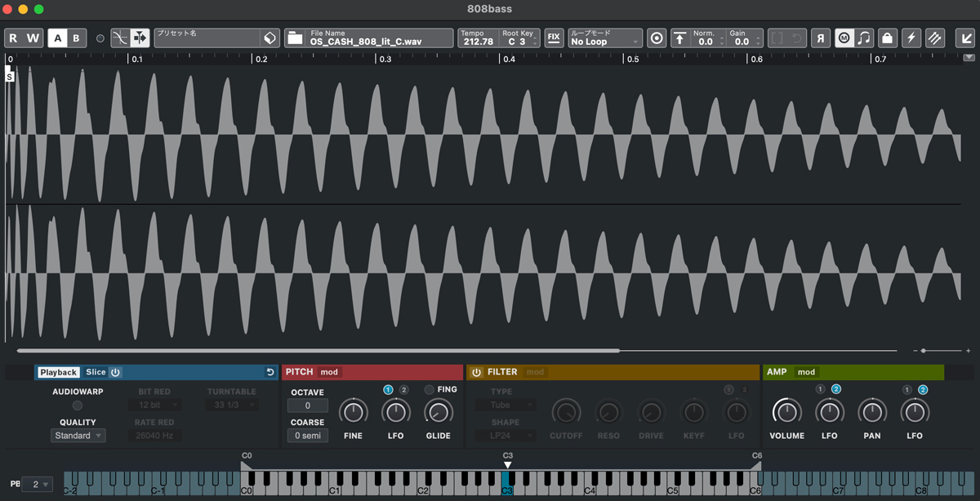The height and width of the screenshot is (501, 980).
Task: Switch to comparison slot A
Action: tap(57, 38)
